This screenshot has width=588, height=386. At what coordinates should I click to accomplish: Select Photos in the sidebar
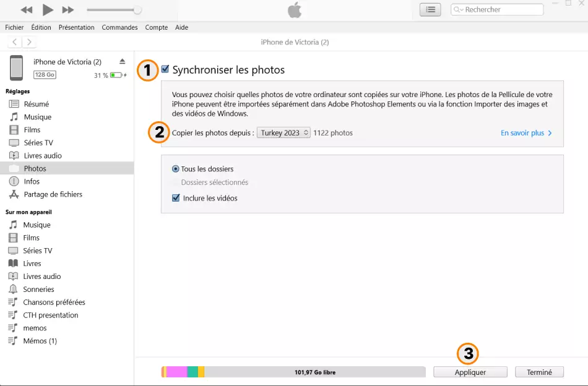tap(67, 168)
